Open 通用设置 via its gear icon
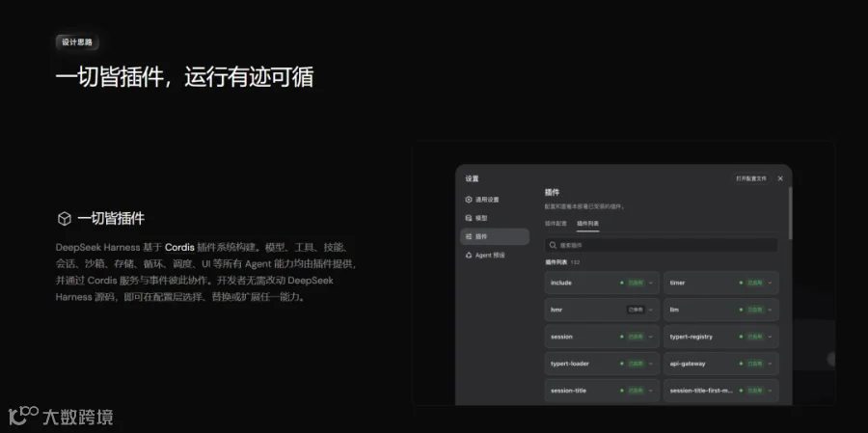 tap(469, 200)
